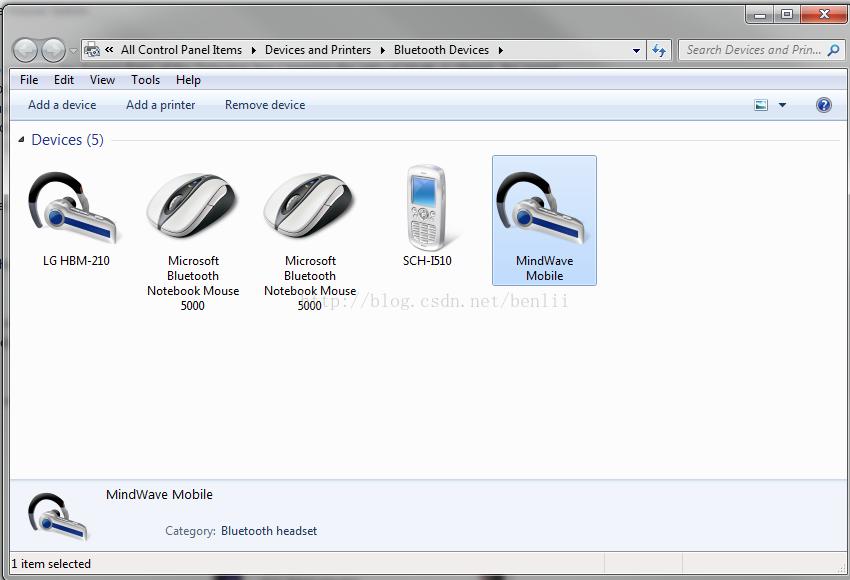This screenshot has height=580, width=850.
Task: Click the Forward navigation arrow button
Action: (53, 50)
